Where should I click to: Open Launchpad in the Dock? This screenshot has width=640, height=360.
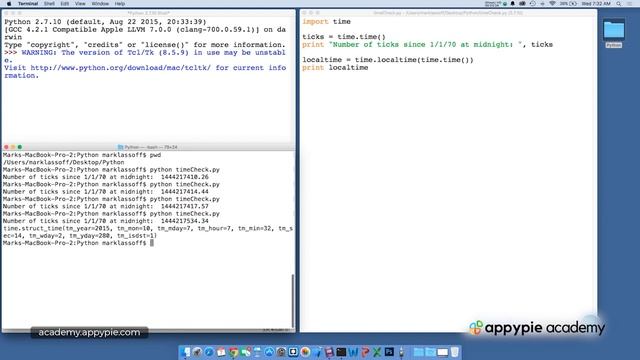(x=197, y=352)
